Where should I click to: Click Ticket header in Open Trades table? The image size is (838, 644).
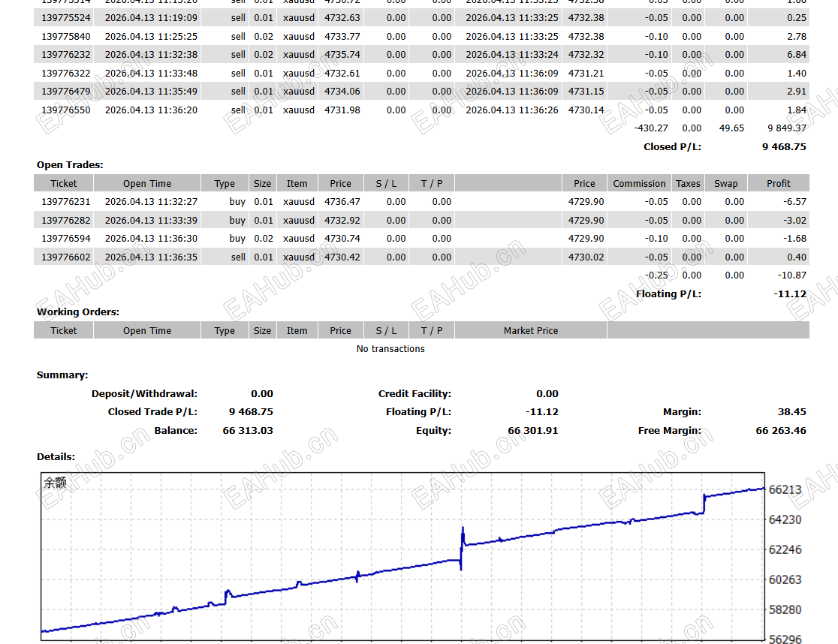[64, 184]
